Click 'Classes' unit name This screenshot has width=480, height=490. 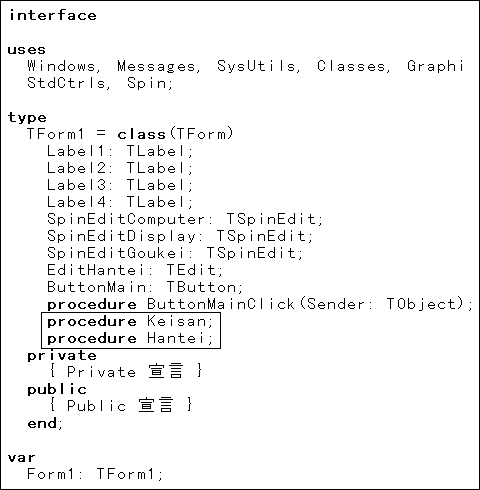tap(351, 66)
